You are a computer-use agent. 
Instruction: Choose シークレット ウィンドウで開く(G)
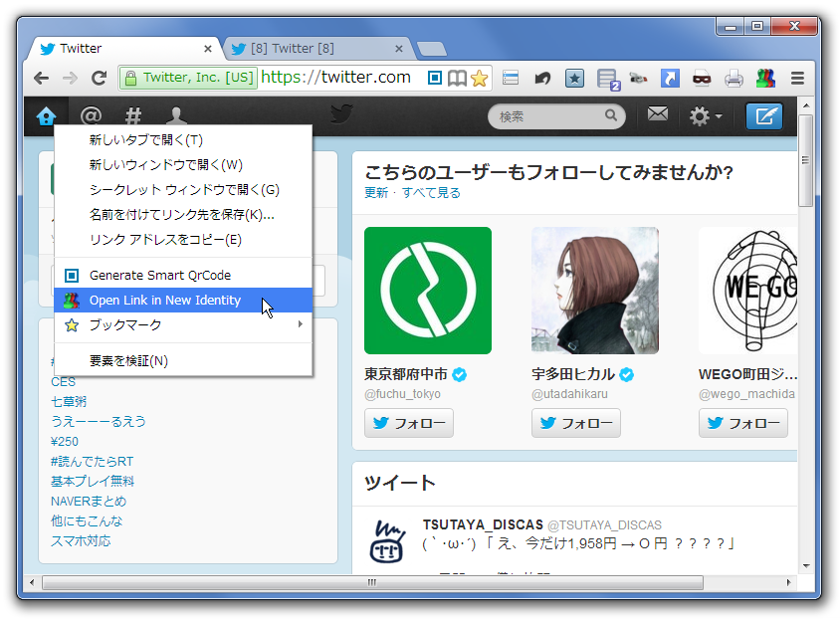pos(183,190)
